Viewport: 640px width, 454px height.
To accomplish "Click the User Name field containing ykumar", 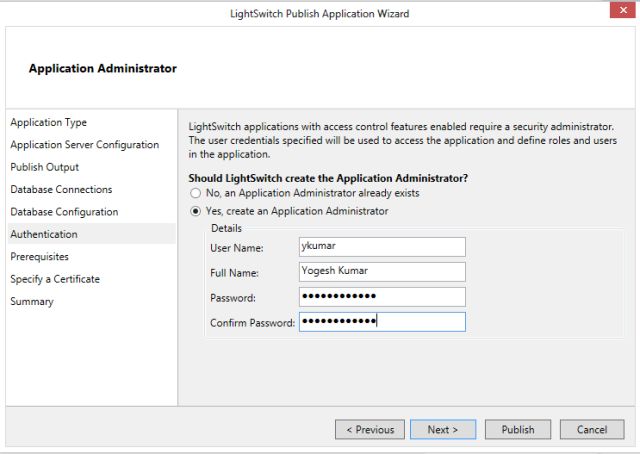I will tap(382, 247).
